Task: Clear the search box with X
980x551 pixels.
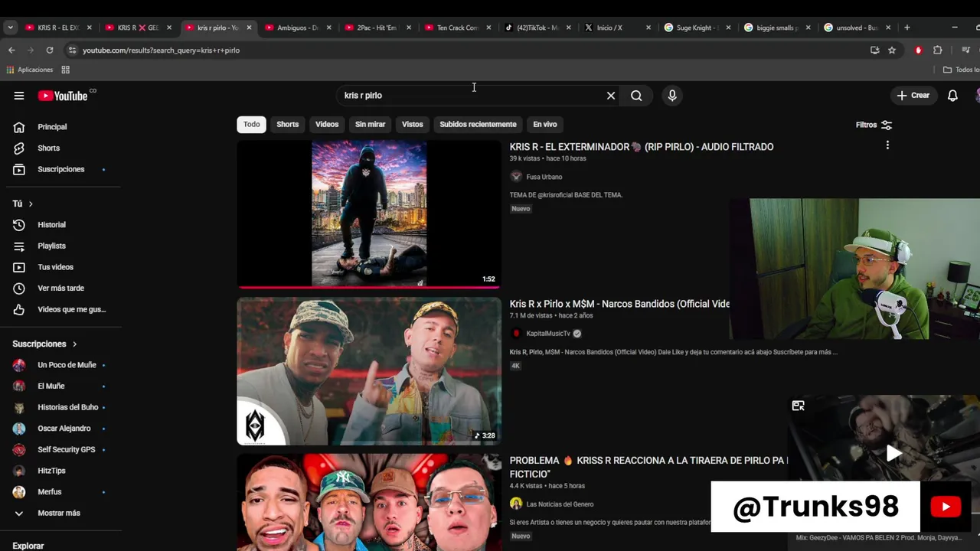Action: (x=611, y=96)
